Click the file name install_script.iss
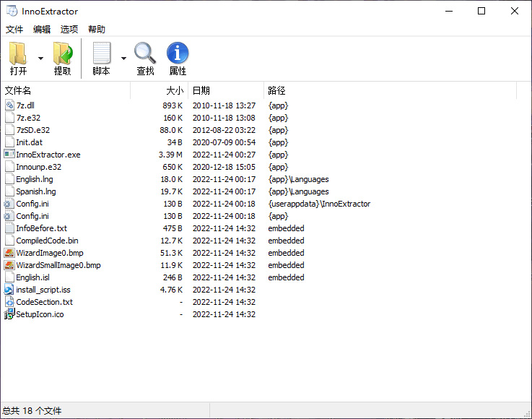The width and height of the screenshot is (532, 419). point(43,290)
